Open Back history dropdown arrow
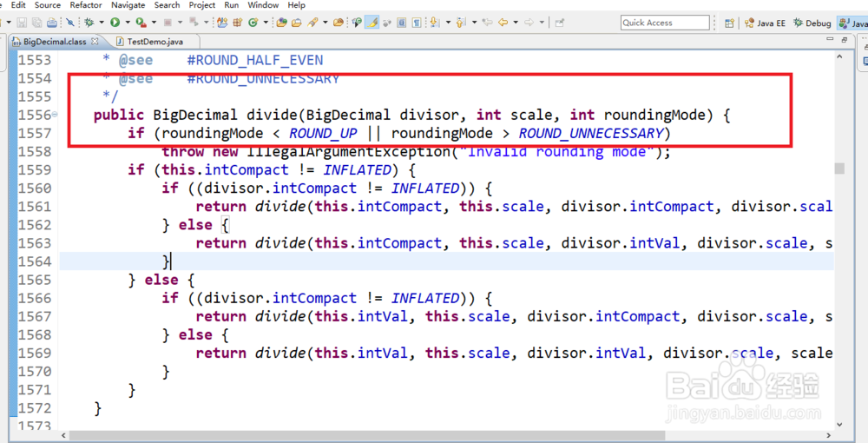The height and width of the screenshot is (443, 868). pos(516,23)
